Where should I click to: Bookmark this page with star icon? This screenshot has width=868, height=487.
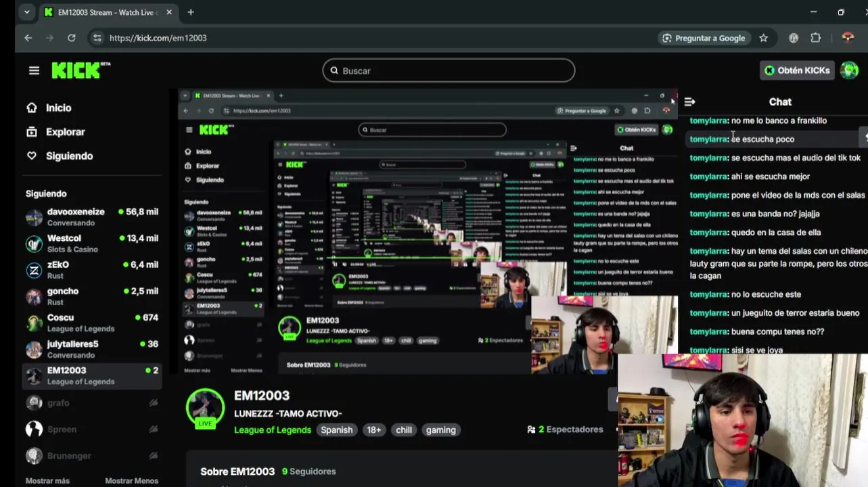click(x=763, y=38)
